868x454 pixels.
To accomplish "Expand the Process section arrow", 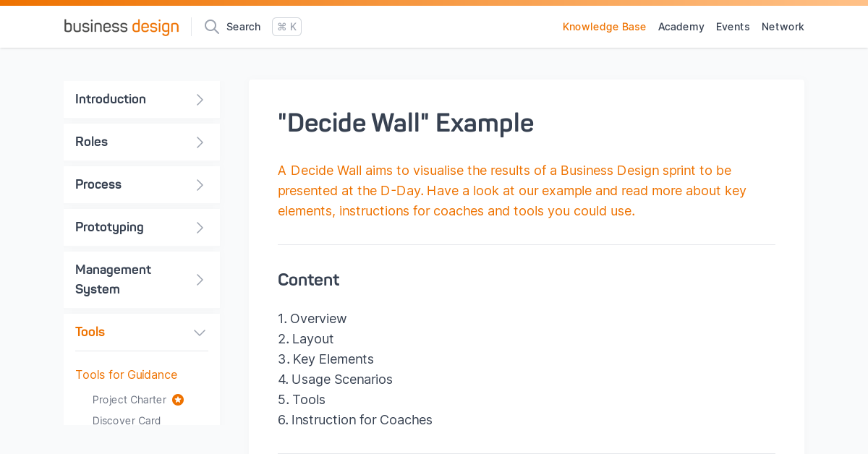I will (200, 185).
